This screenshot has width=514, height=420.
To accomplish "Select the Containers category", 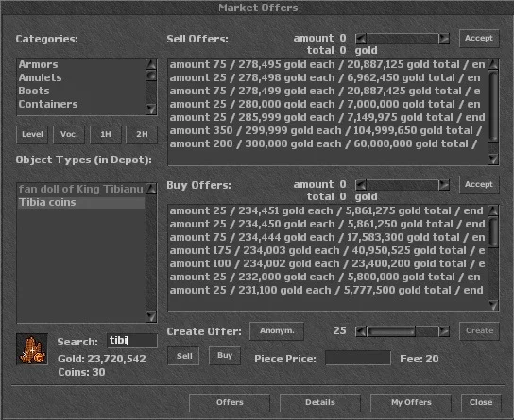I will (80, 104).
